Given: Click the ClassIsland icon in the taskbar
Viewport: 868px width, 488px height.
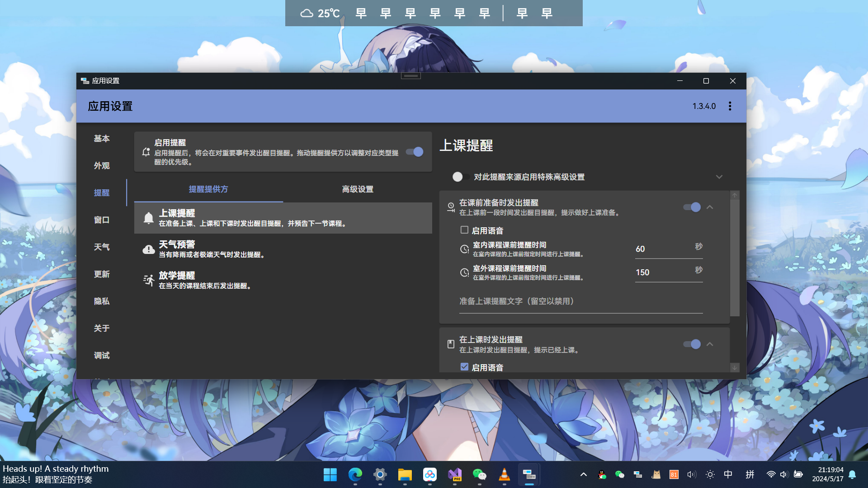Looking at the screenshot, I should (529, 474).
